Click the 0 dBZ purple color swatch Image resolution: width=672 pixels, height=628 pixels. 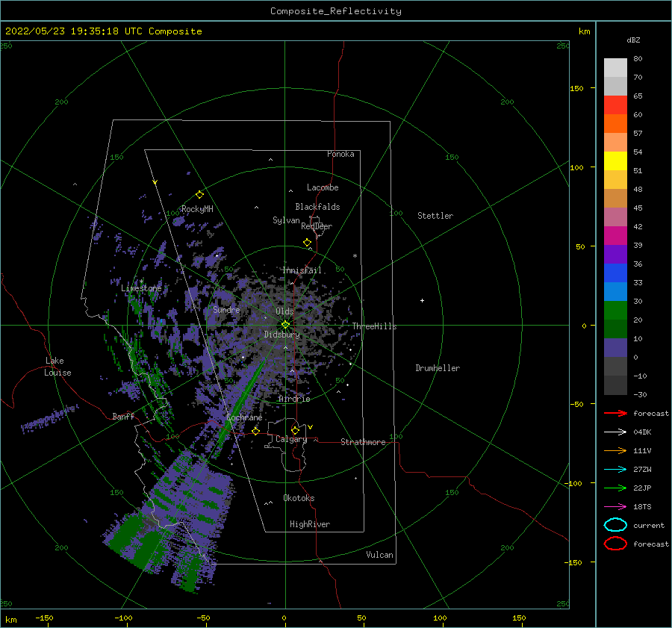click(615, 348)
